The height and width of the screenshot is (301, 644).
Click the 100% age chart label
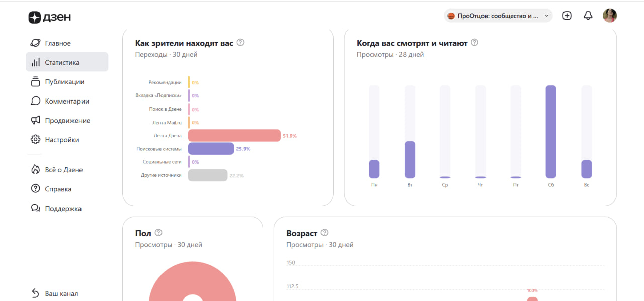click(x=532, y=290)
